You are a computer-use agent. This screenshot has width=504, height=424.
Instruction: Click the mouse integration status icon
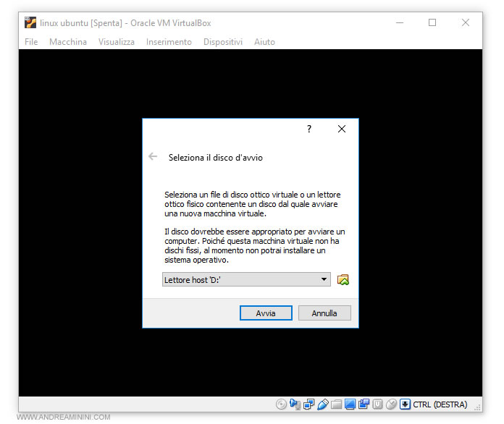click(391, 404)
